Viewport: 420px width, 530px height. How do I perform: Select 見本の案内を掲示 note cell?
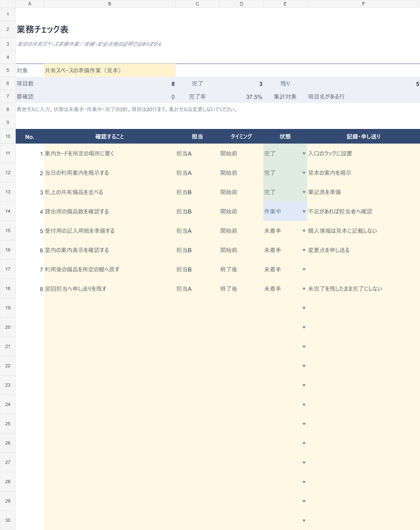tap(364, 173)
